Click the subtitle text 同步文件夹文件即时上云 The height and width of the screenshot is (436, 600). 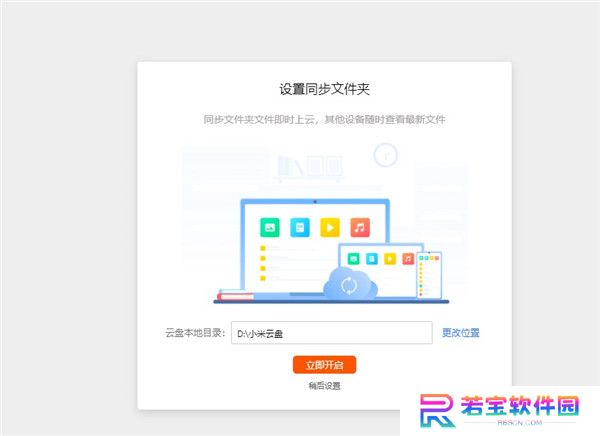click(x=260, y=119)
